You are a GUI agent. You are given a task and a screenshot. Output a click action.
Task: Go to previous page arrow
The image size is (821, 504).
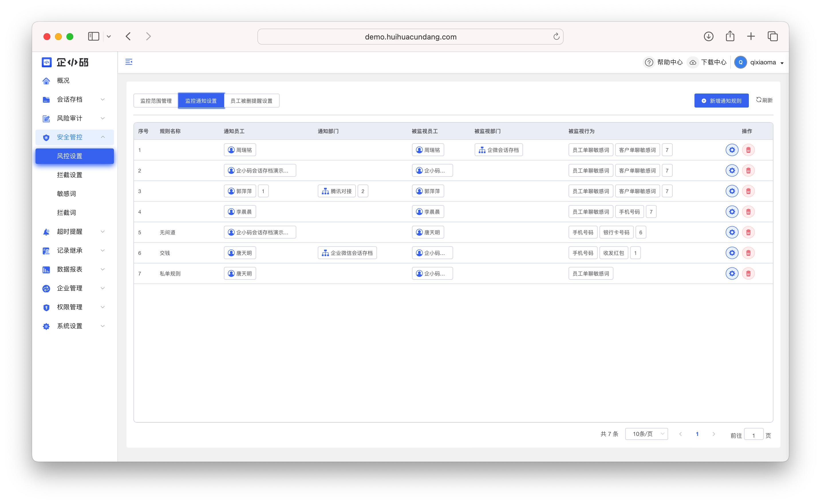(x=680, y=434)
